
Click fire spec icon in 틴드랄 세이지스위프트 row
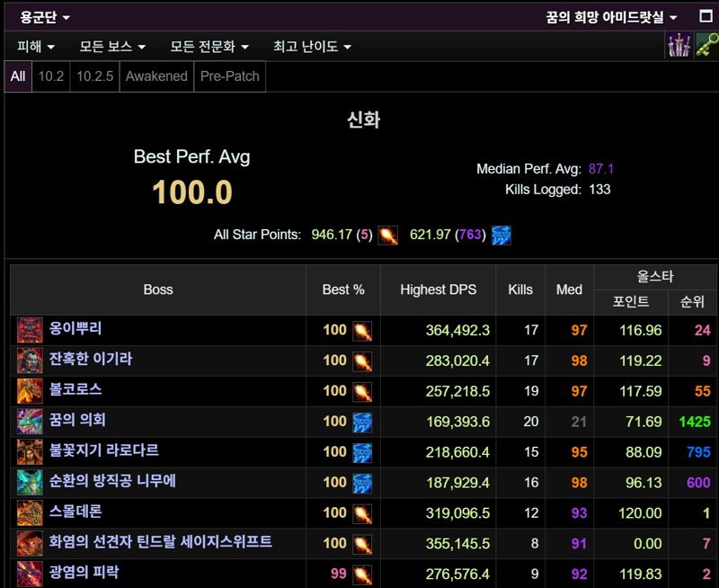(362, 545)
